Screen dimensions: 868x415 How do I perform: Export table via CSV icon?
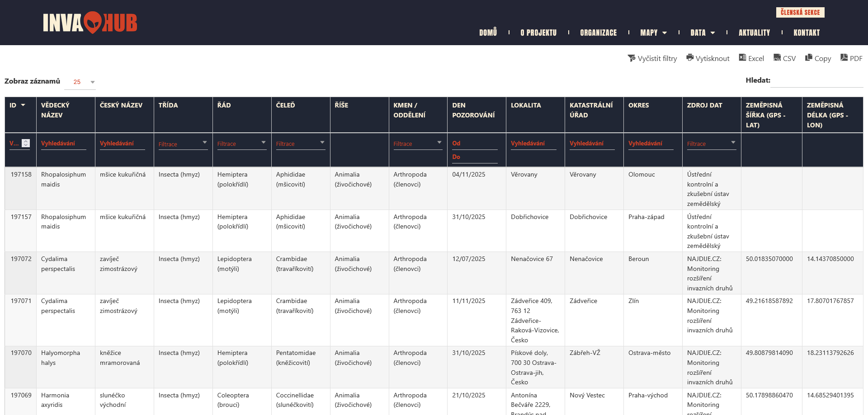click(777, 57)
